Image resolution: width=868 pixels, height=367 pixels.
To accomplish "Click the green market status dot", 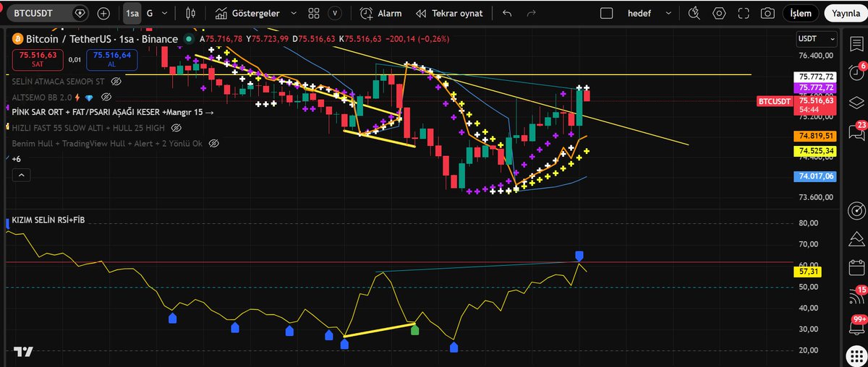I will [x=188, y=40].
